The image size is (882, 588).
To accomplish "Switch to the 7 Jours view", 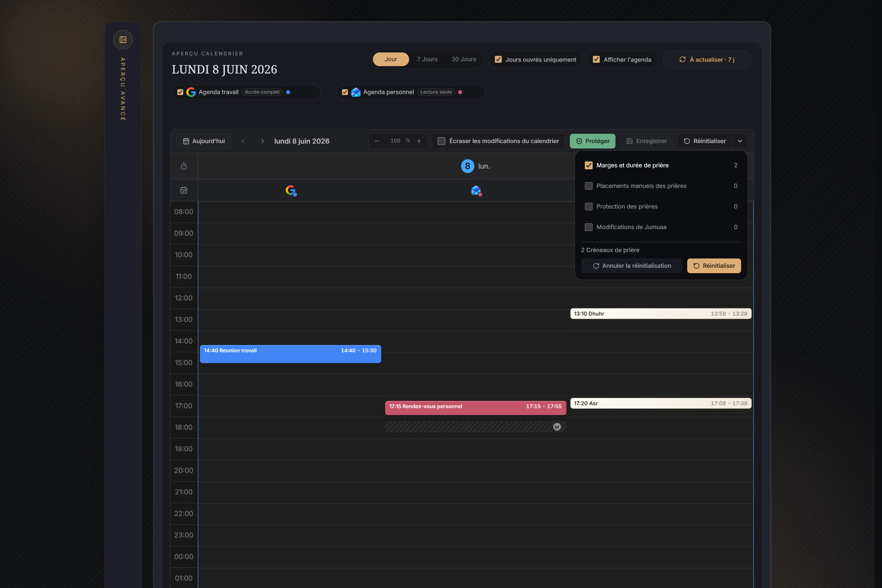I will [427, 59].
